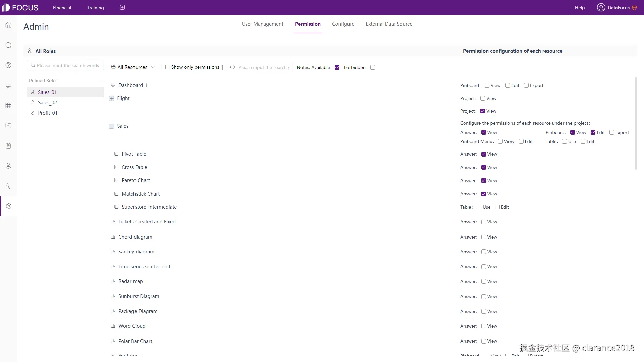This screenshot has height=362, width=644.
Task: Collapse the Sales project tree
Action: click(x=112, y=126)
